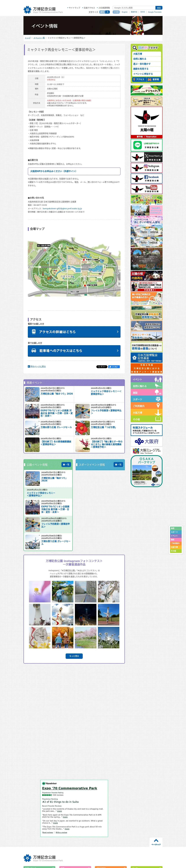Screen dimensions: 186x868
Task: Open 駐車場へのアクセスはこちら car button
Action: [x=74, y=351]
